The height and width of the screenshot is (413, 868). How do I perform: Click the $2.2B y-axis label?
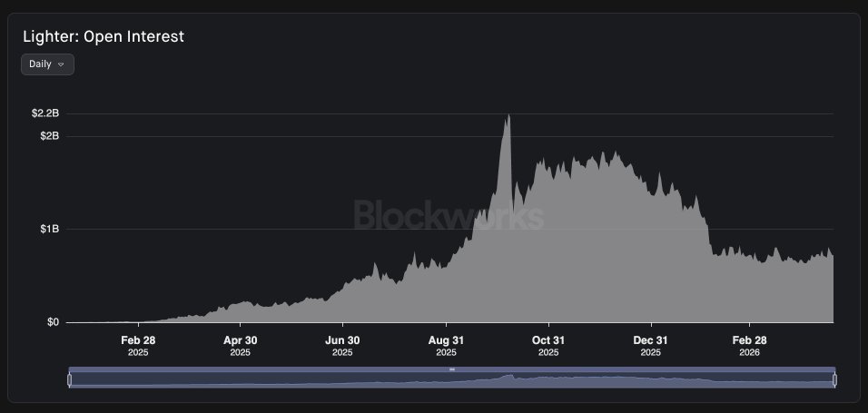tap(45, 113)
